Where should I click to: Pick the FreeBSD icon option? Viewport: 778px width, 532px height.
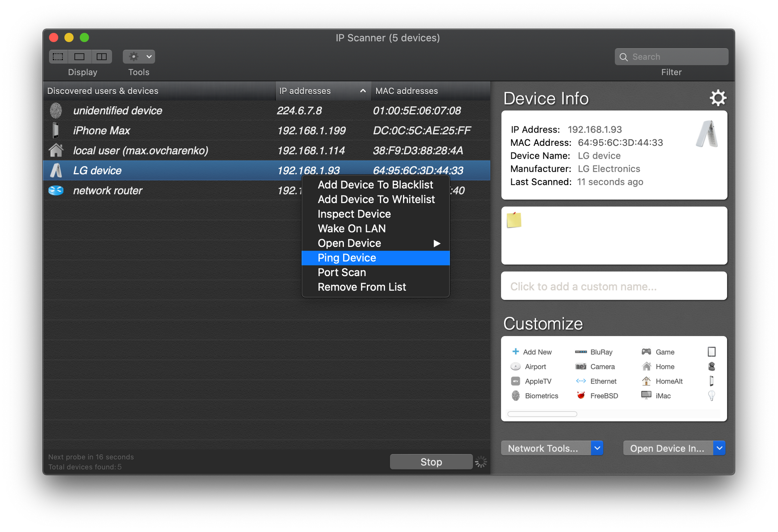point(581,395)
